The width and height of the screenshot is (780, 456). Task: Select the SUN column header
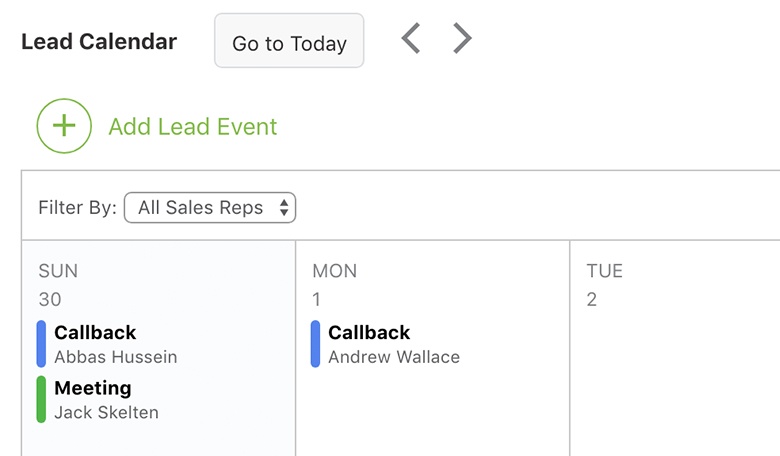[x=58, y=271]
